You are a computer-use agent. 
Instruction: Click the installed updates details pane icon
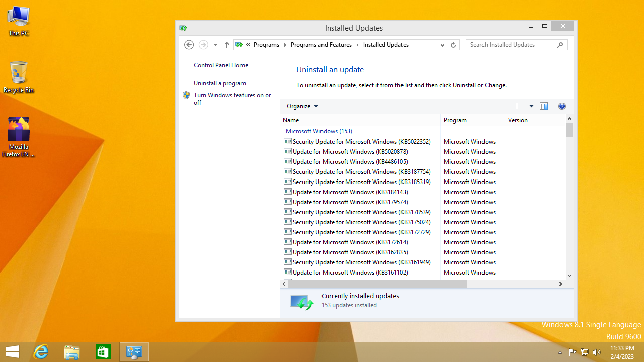301,301
